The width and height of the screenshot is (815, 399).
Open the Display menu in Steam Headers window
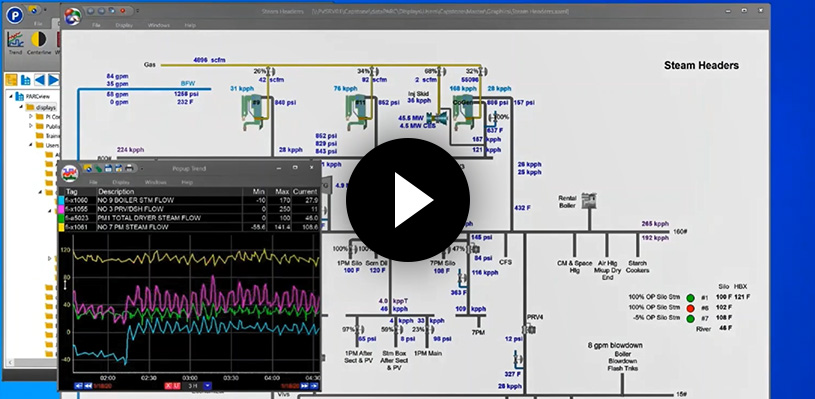tap(124, 25)
